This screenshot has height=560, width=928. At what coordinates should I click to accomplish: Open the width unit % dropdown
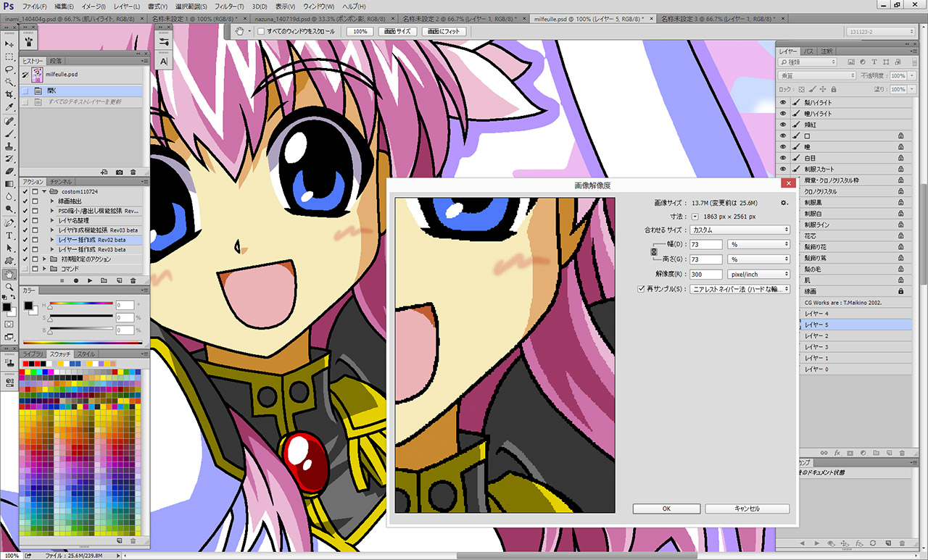(x=758, y=245)
